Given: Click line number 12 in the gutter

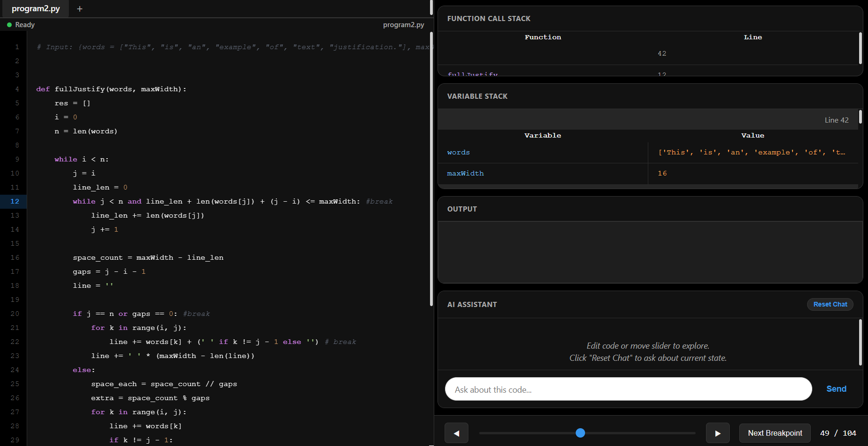Looking at the screenshot, I should 15,201.
